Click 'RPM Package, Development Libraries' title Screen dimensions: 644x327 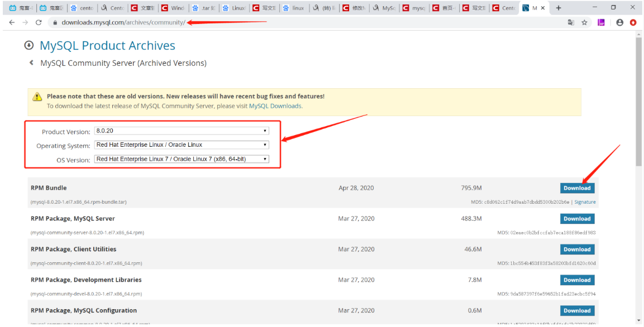coord(86,280)
